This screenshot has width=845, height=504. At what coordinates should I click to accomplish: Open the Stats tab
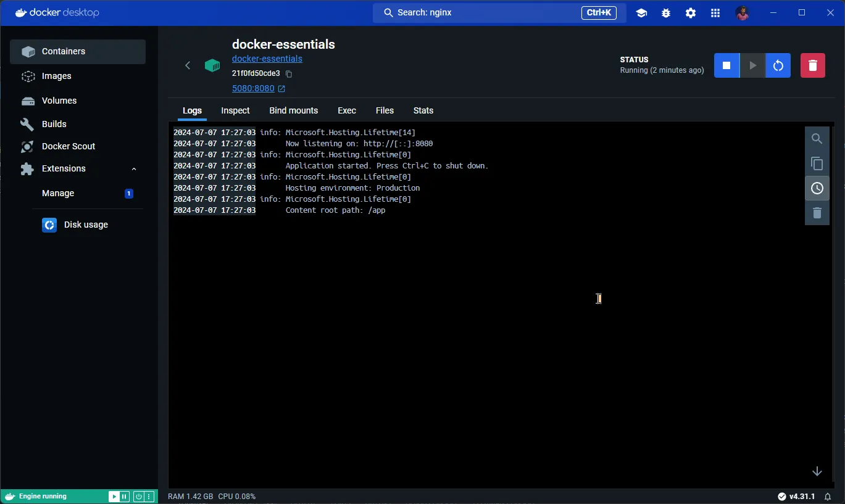click(423, 110)
